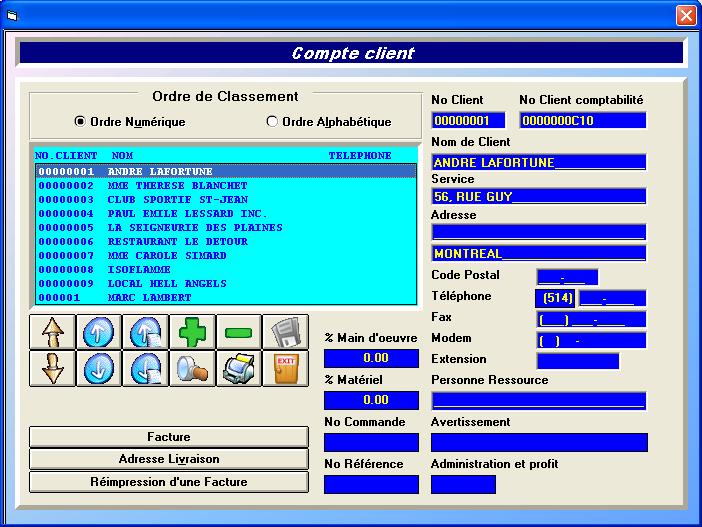The width and height of the screenshot is (702, 527).
Task: Click the Facture button
Action: pyautogui.click(x=169, y=437)
